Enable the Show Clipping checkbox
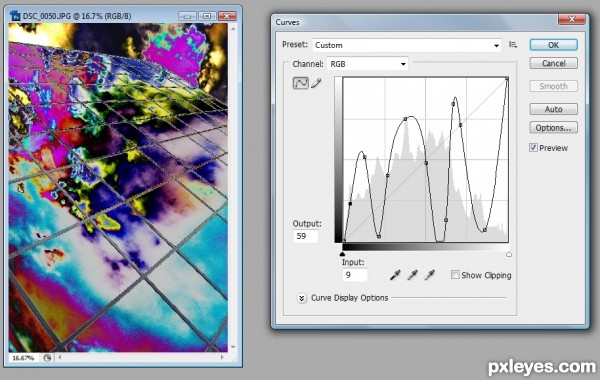Viewport: 600px width, 380px height. tap(455, 275)
